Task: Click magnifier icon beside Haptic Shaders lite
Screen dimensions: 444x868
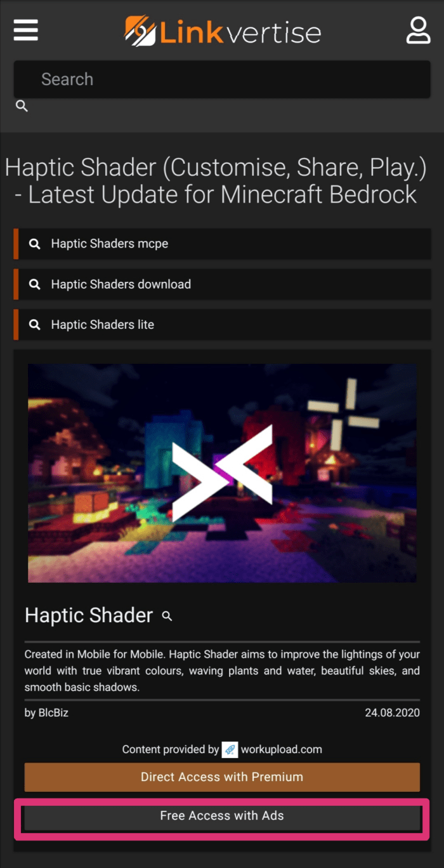Action: [35, 324]
